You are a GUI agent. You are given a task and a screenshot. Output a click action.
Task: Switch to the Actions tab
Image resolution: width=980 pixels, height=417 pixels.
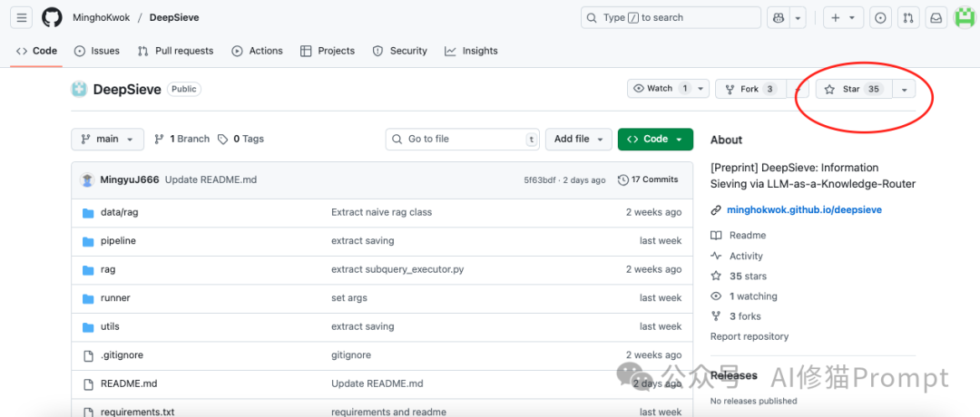point(257,51)
